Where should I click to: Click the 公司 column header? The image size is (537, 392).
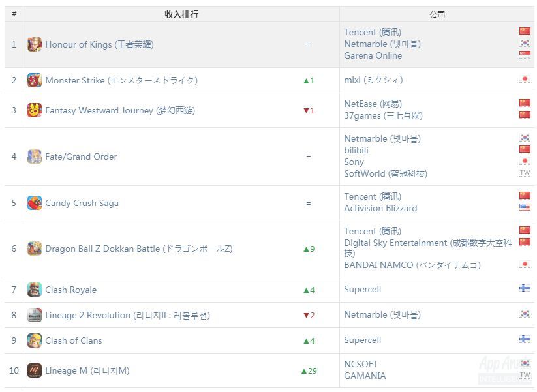(437, 14)
